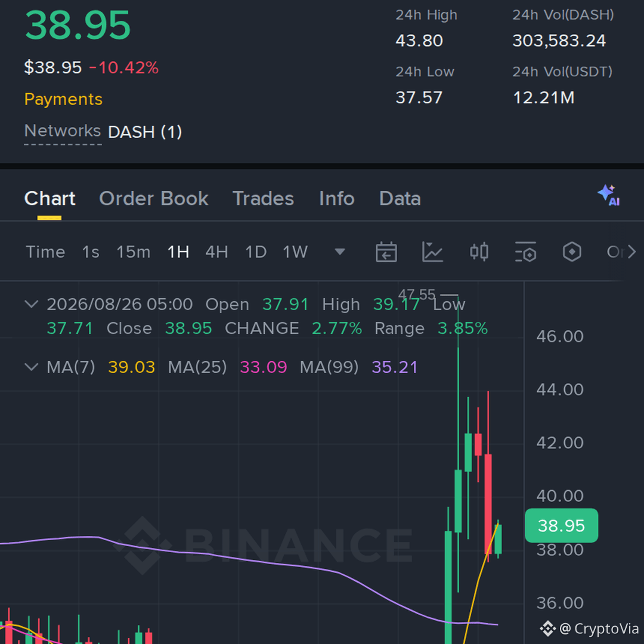644x644 pixels.
Task: Click the MA(7) value 39.03
Action: pos(131,367)
